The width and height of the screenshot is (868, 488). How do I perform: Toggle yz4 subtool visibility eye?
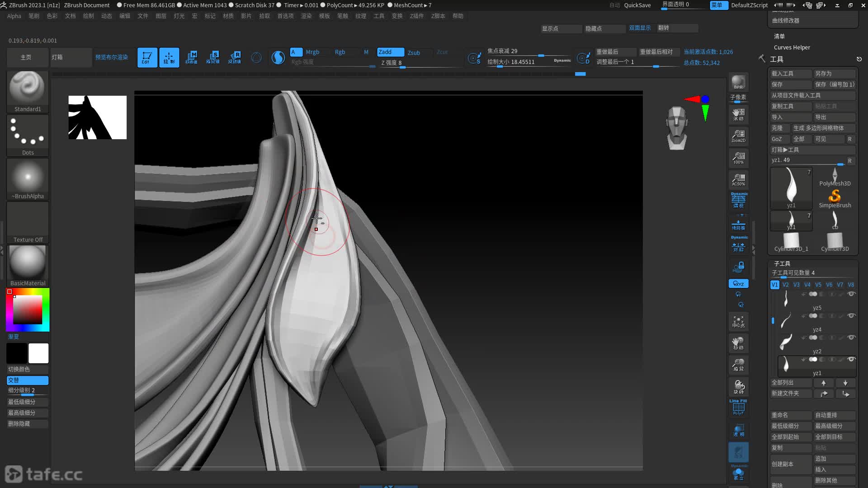851,316
